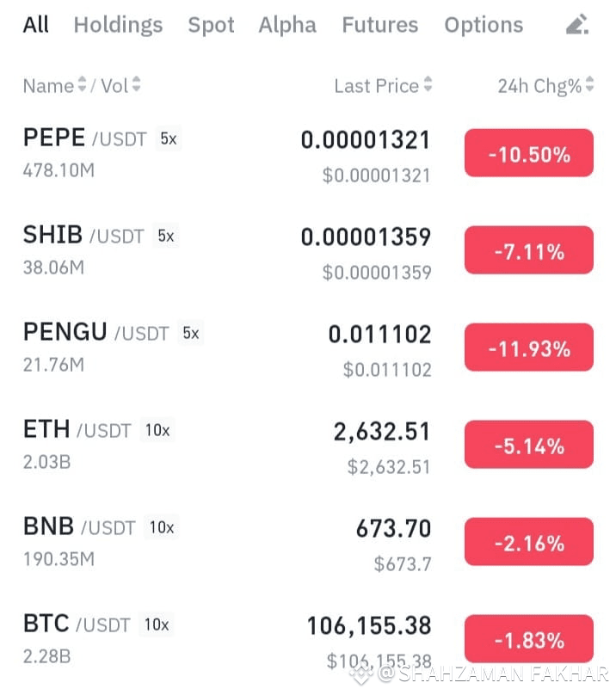Sort by Last Price arrows
Image resolution: width=616 pixels, height=695 pixels.
[x=428, y=83]
